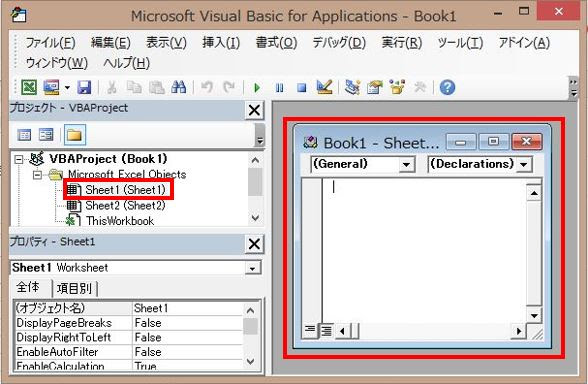Toggle Folders view in project panel

coord(75,135)
